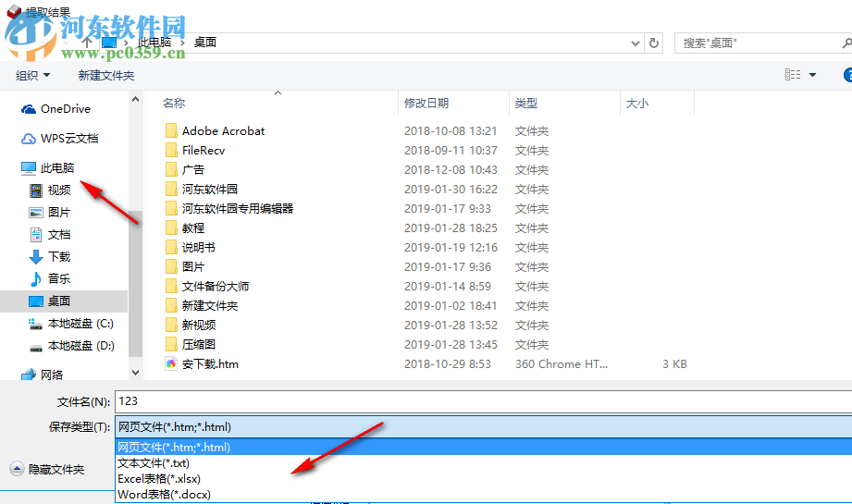Click the D: drive disk icon
Image resolution: width=852 pixels, height=504 pixels.
(x=35, y=348)
